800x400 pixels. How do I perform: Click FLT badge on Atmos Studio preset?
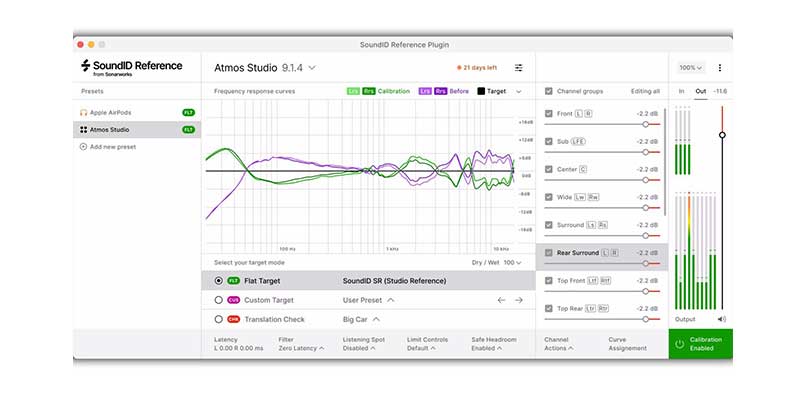tap(189, 130)
